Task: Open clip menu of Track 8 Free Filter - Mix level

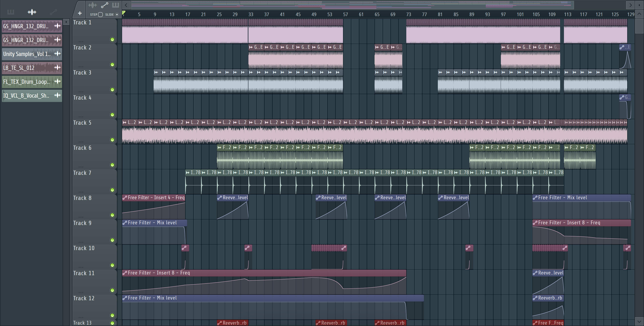Action: pyautogui.click(x=535, y=197)
